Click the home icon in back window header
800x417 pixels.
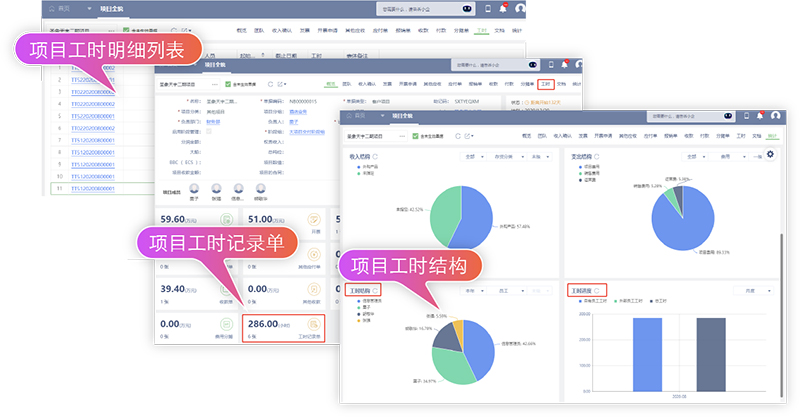click(52, 9)
